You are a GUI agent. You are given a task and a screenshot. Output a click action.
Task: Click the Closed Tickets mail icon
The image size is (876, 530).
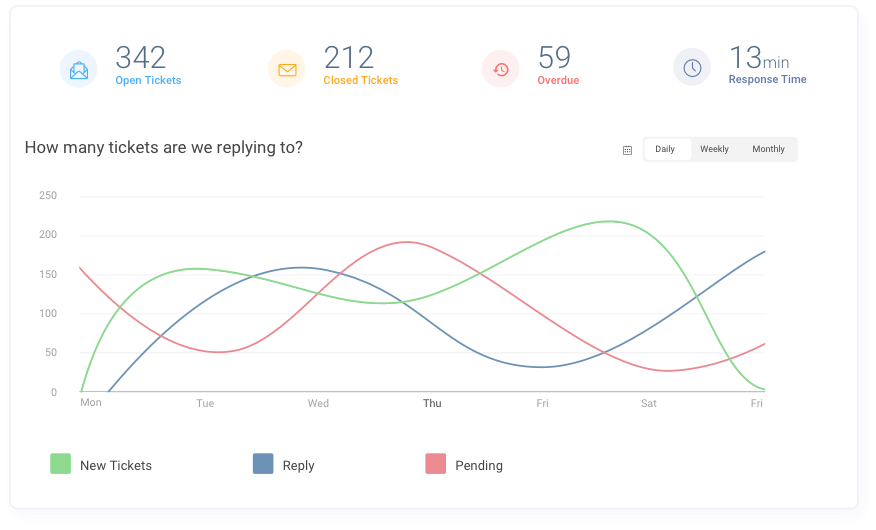287,70
